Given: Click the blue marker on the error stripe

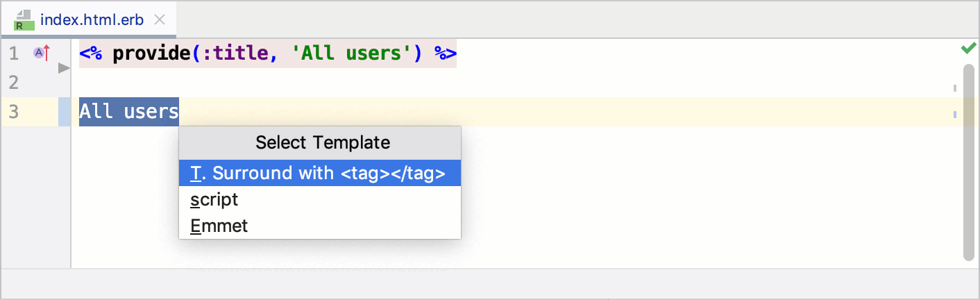Looking at the screenshot, I should [x=955, y=114].
